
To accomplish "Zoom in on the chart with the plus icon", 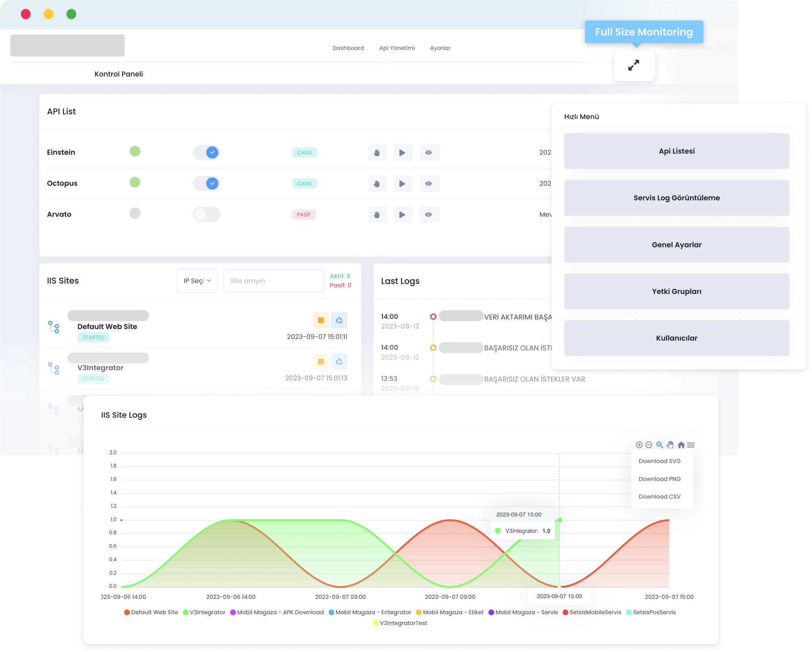I will click(639, 445).
